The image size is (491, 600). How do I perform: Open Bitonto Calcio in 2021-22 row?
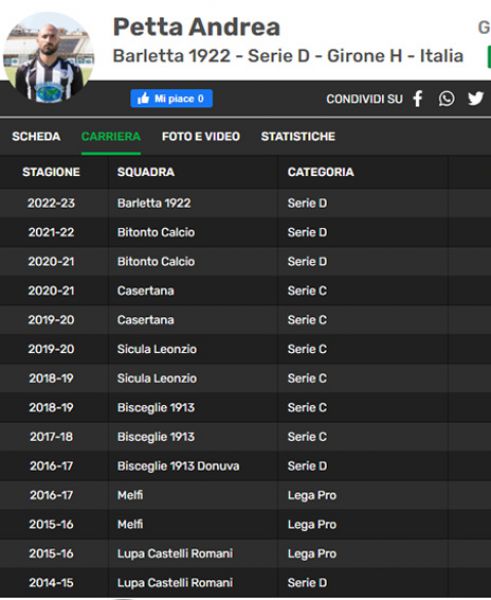pos(156,232)
